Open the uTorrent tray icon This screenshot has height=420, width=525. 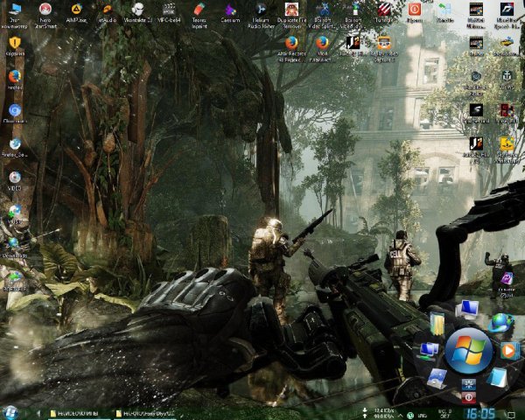409,416
